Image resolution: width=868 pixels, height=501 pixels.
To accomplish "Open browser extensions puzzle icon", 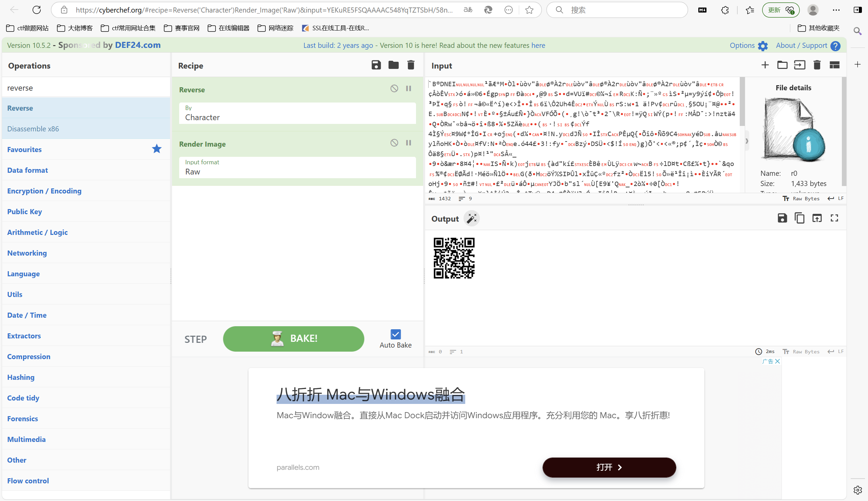I will click(724, 10).
